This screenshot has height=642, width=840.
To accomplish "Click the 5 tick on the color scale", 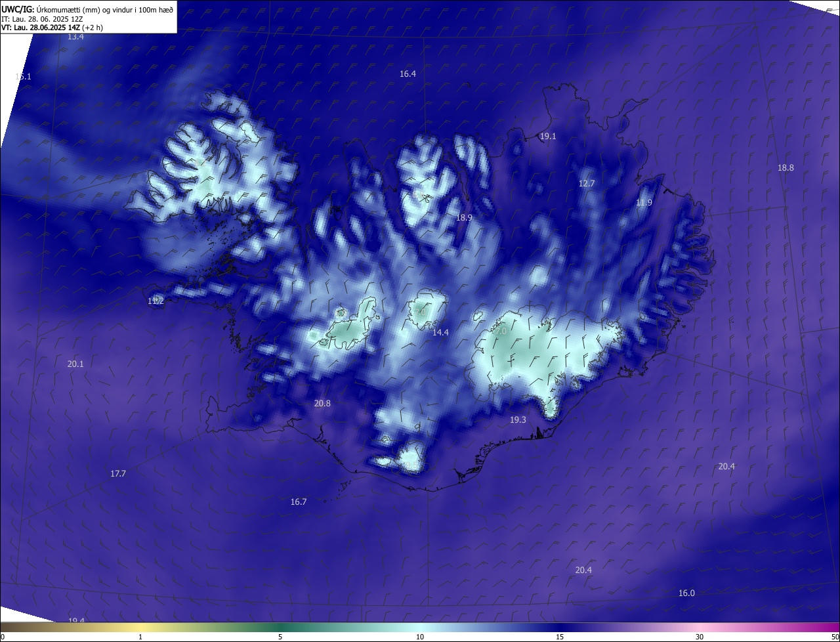I will click(280, 637).
